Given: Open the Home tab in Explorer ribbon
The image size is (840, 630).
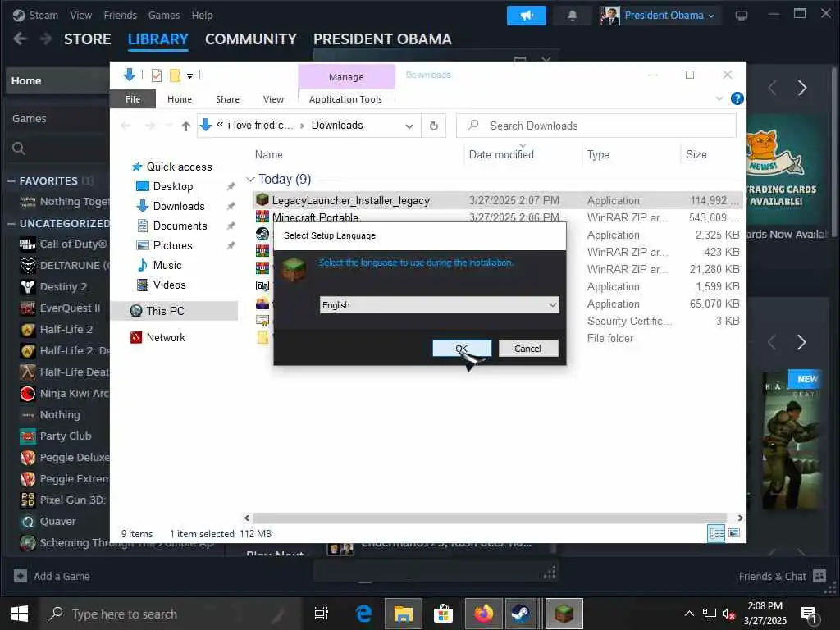Looking at the screenshot, I should click(x=180, y=99).
